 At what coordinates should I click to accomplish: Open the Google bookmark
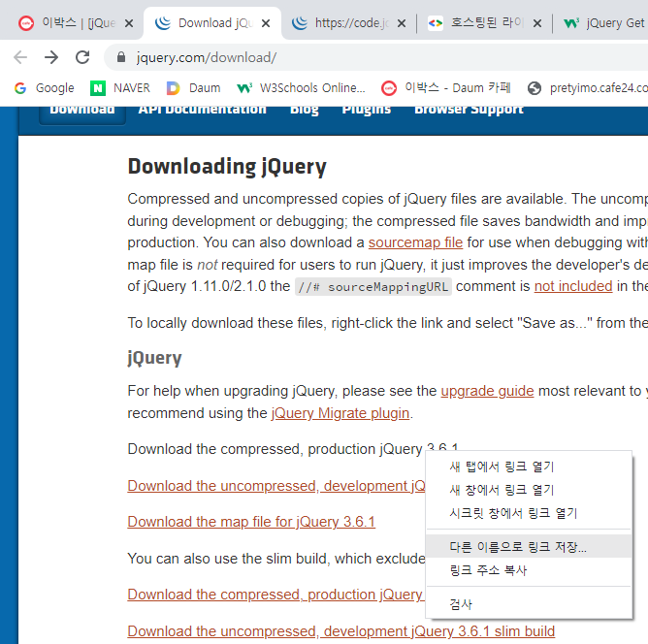45,88
